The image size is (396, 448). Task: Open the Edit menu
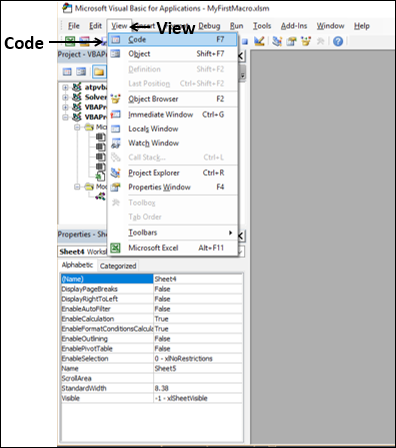point(95,26)
